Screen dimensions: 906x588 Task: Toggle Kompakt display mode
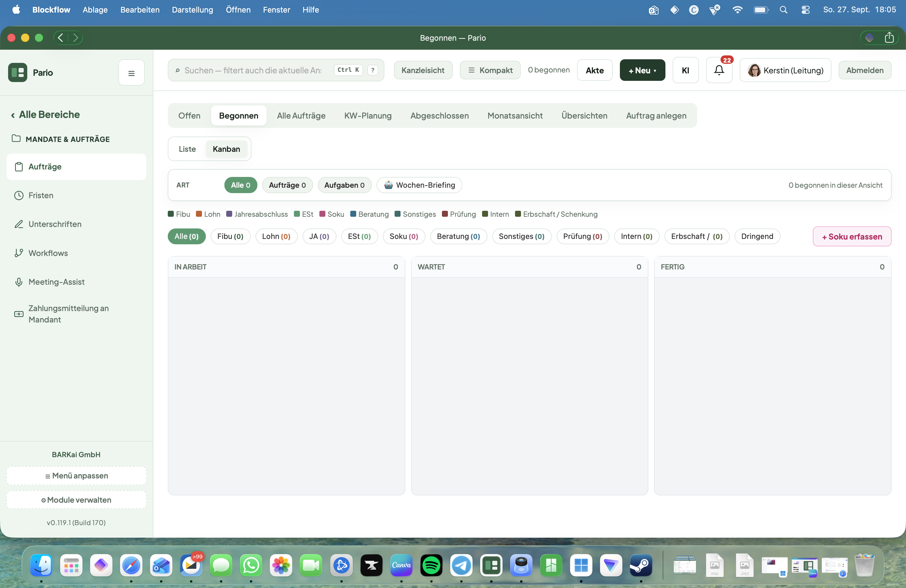pos(490,70)
